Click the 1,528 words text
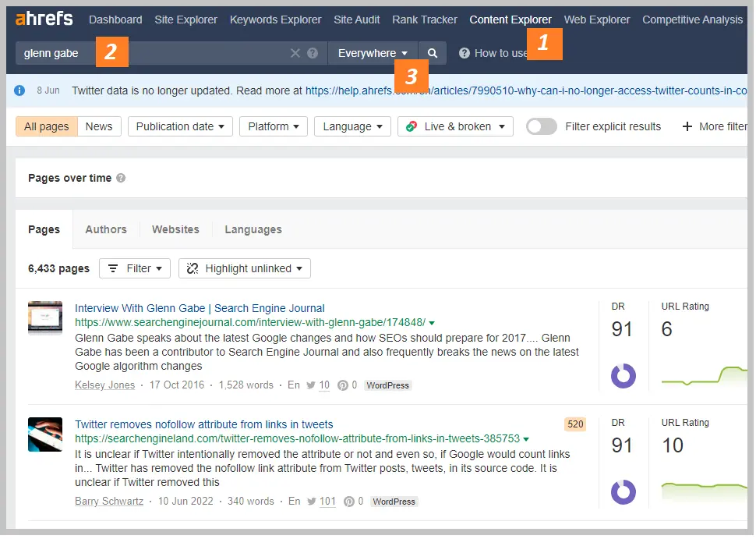 coord(246,385)
